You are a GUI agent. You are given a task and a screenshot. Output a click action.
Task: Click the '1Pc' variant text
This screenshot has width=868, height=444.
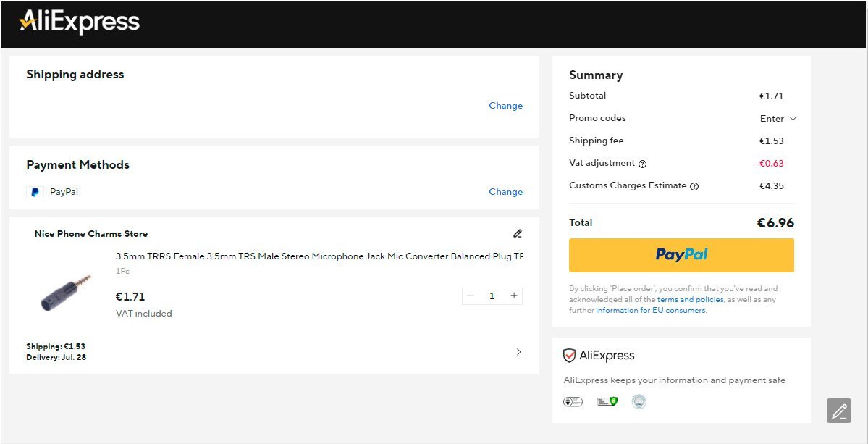(122, 272)
